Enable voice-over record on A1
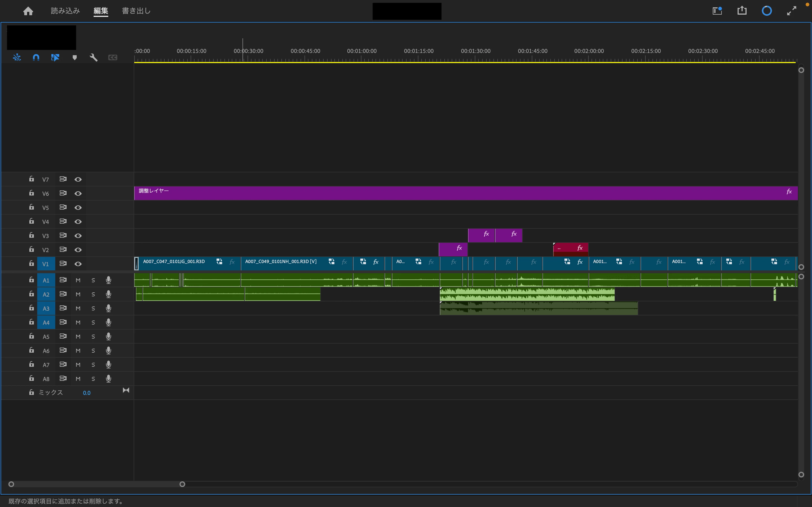This screenshot has height=507, width=812. 108,280
